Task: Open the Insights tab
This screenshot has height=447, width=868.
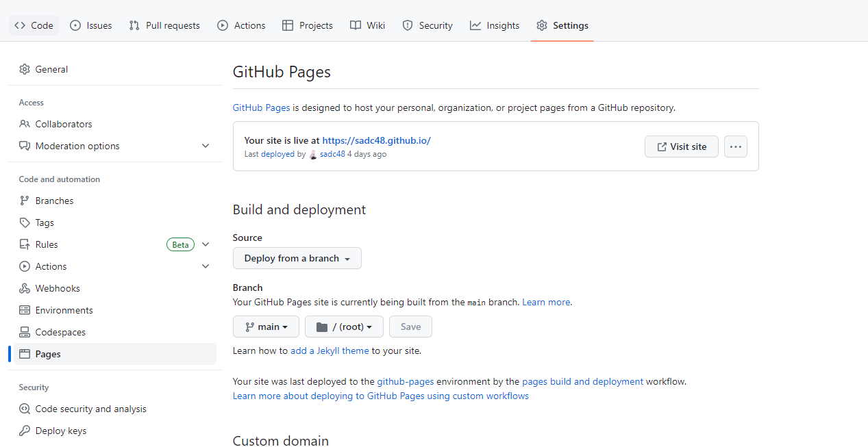Action: click(x=495, y=25)
